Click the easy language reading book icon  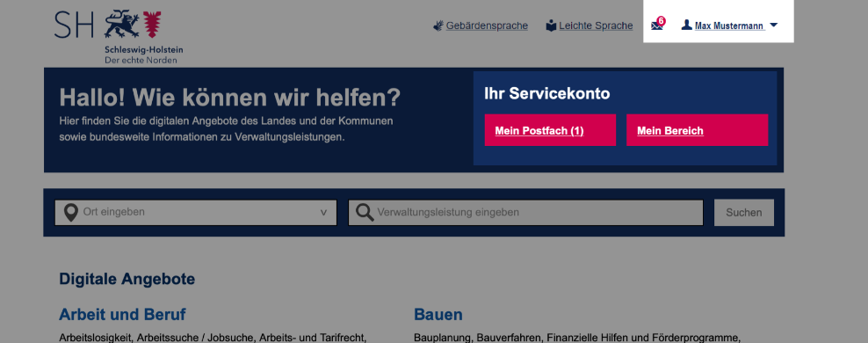(x=551, y=26)
